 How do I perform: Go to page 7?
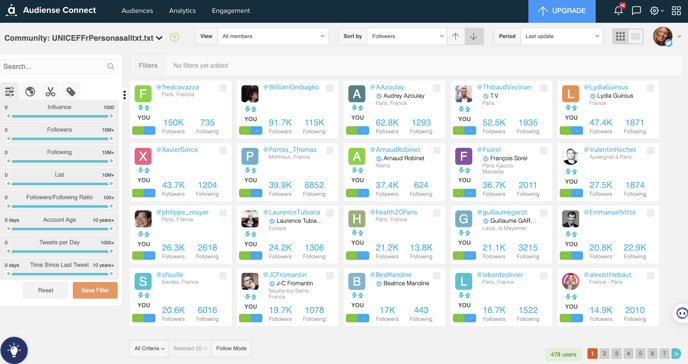point(664,353)
